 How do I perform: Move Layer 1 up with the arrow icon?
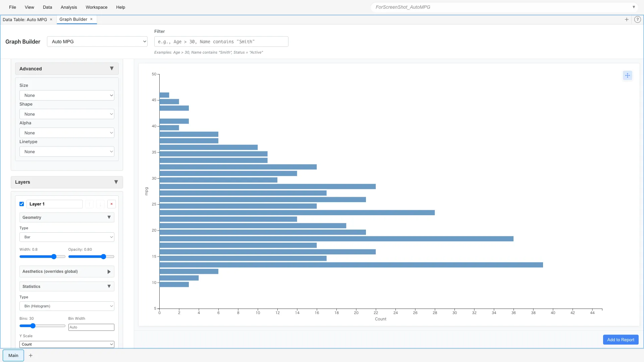(x=89, y=204)
